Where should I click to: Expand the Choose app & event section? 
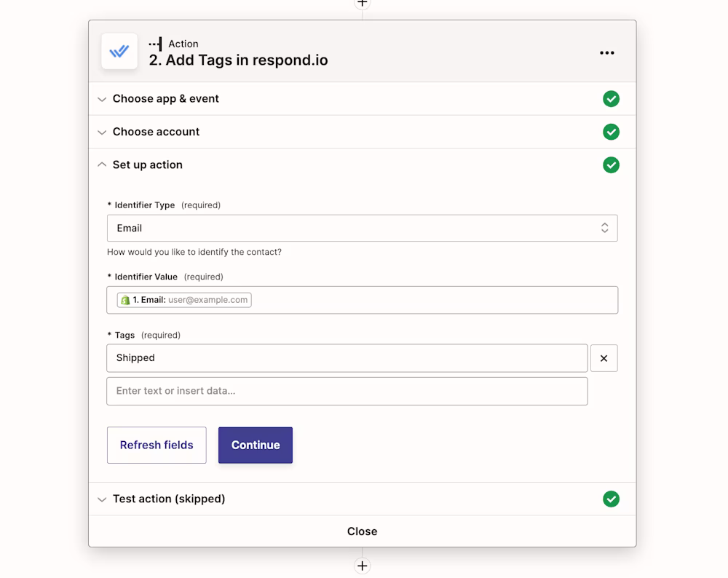pyautogui.click(x=165, y=99)
